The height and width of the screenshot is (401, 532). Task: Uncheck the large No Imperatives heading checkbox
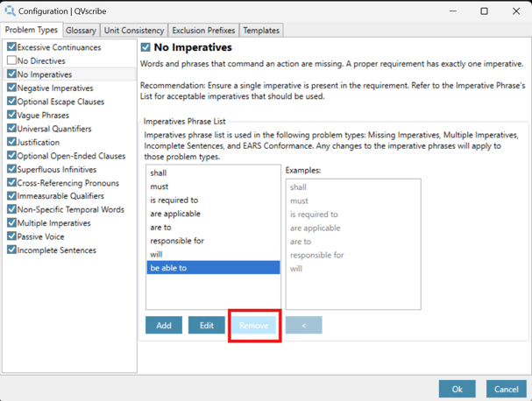pos(145,47)
